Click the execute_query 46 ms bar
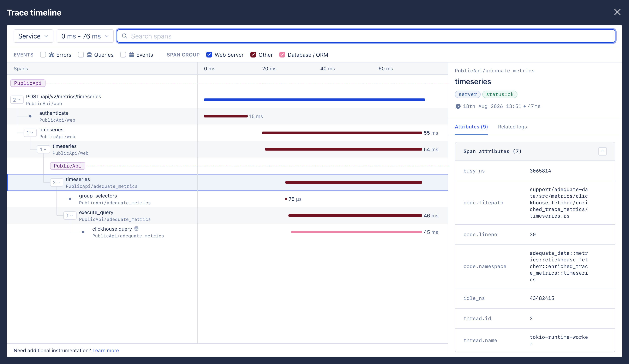This screenshot has width=629, height=364. tap(355, 216)
